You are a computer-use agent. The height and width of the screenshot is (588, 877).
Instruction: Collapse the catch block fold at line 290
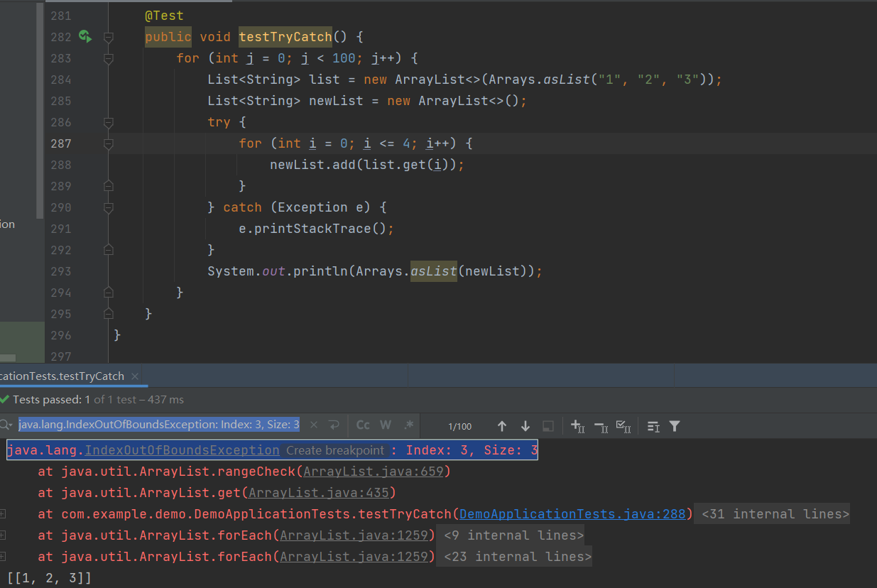coord(109,207)
